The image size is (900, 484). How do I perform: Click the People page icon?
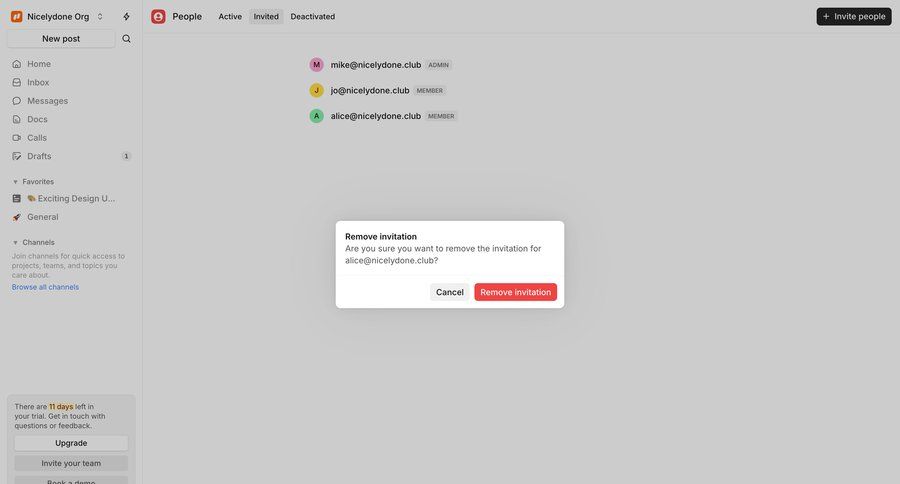coord(158,17)
